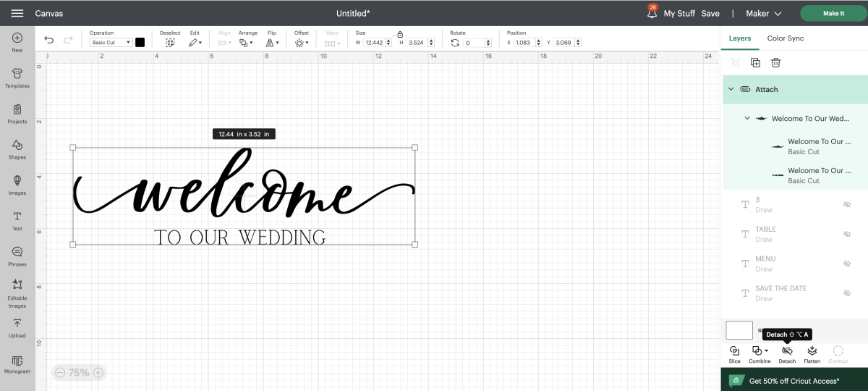Open the Templates panel

click(x=17, y=78)
